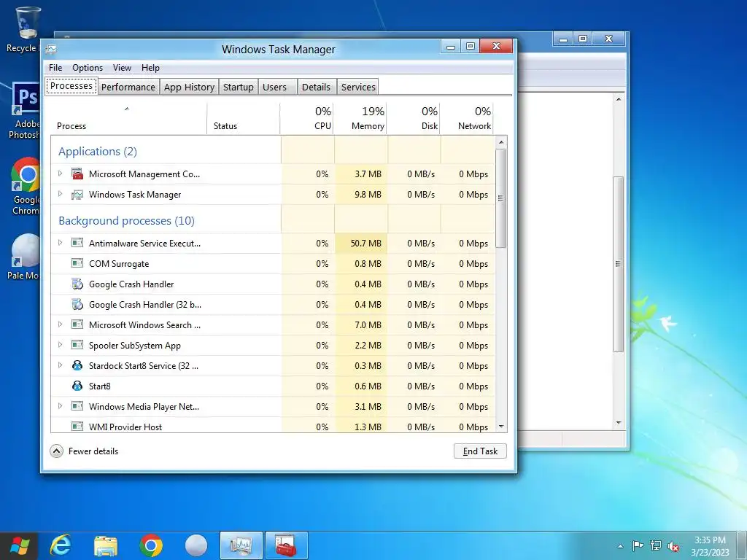Expand the Spooler SubSystem App row

(x=60, y=345)
